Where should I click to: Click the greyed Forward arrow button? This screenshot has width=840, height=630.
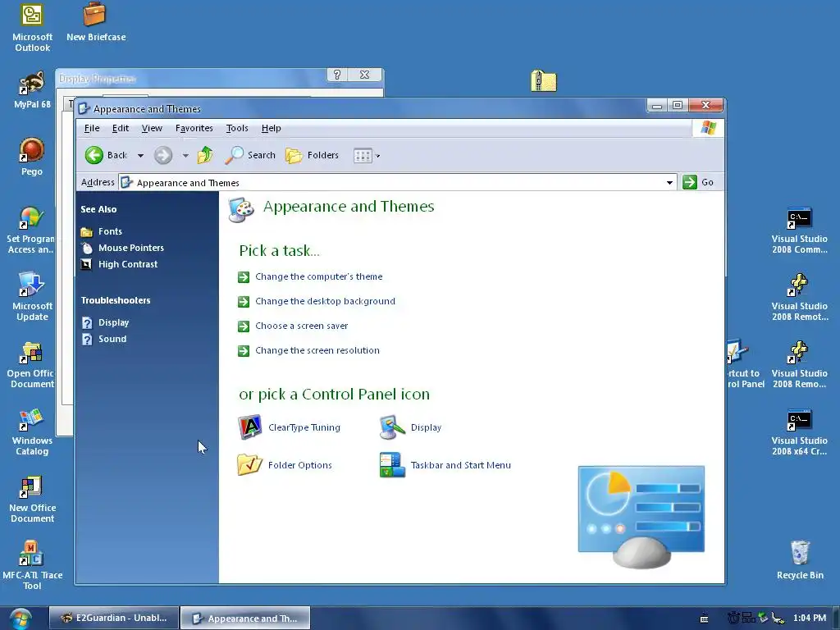pyautogui.click(x=163, y=155)
